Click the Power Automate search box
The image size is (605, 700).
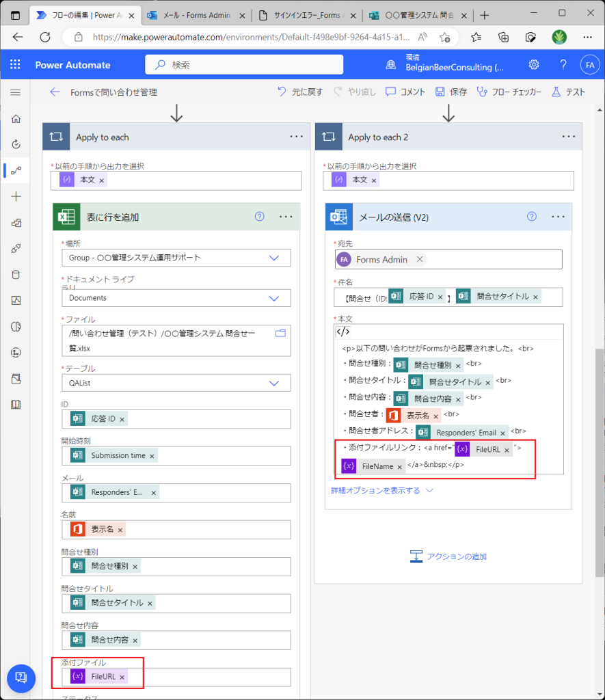[244, 65]
